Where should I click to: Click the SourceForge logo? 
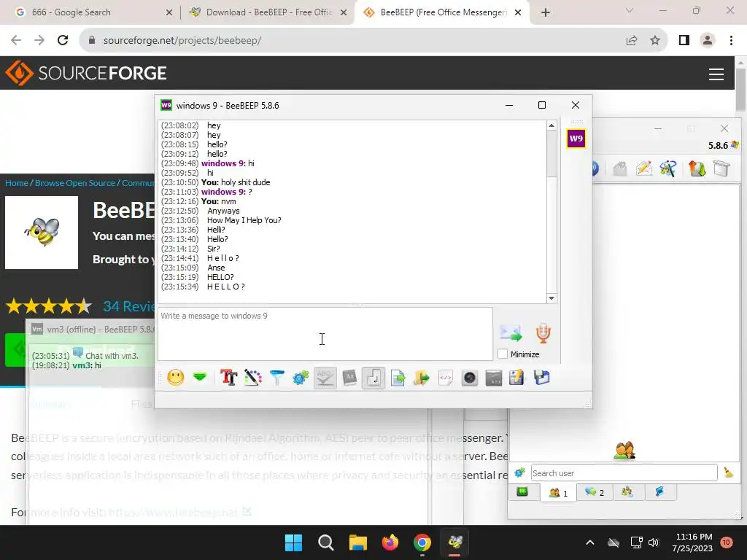pyautogui.click(x=86, y=73)
